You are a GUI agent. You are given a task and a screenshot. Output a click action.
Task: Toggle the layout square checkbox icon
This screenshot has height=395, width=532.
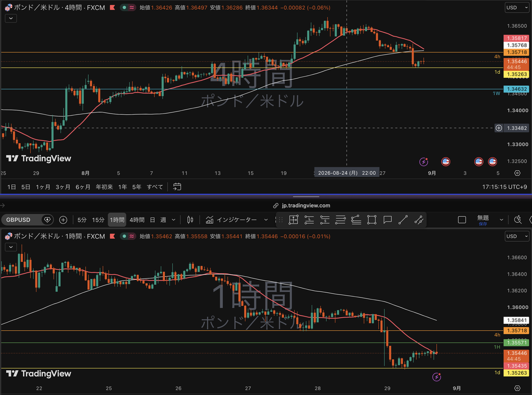462,220
